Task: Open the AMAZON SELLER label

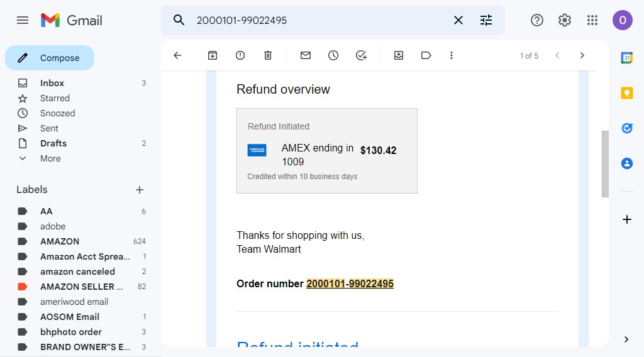Action: [x=80, y=287]
